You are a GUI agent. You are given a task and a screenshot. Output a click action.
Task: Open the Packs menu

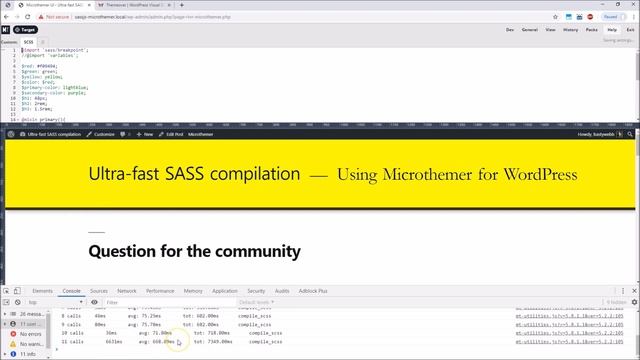(591, 30)
